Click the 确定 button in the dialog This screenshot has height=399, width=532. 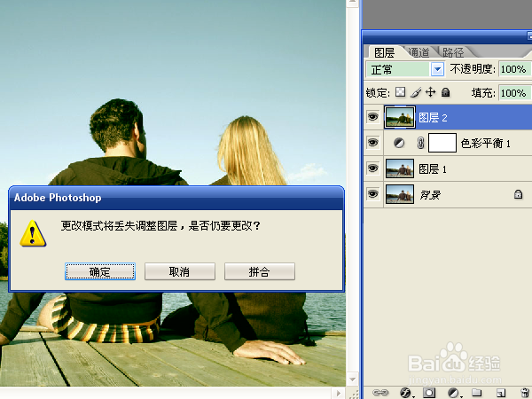point(100,271)
